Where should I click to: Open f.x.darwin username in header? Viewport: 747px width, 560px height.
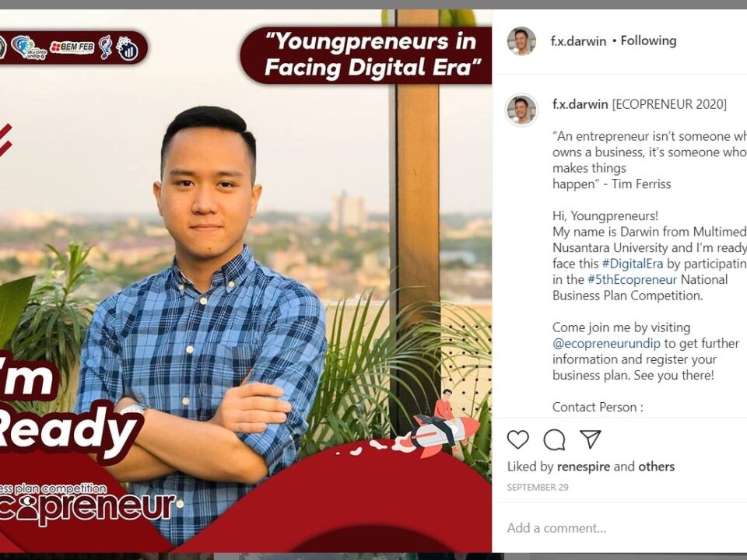coord(578,41)
